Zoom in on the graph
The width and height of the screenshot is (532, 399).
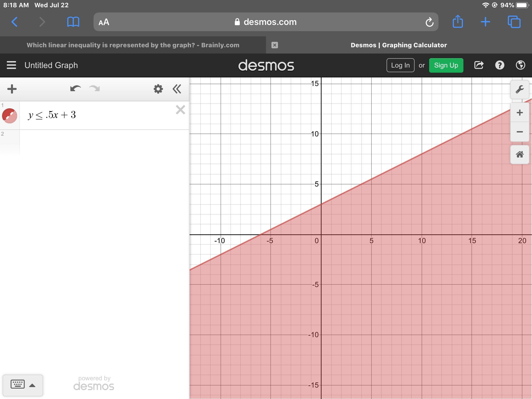click(520, 113)
